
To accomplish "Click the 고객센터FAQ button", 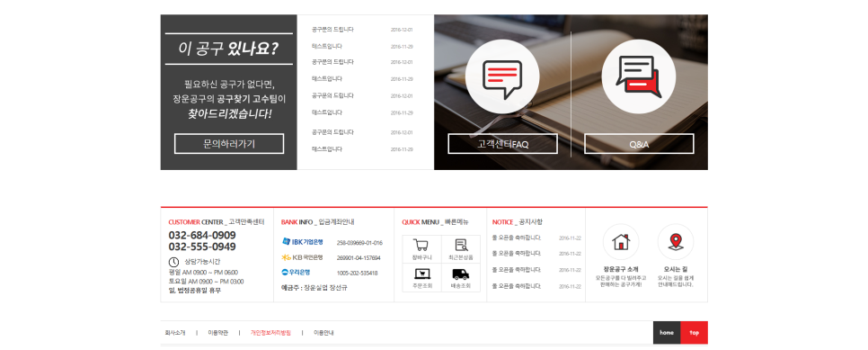I will click(x=502, y=144).
